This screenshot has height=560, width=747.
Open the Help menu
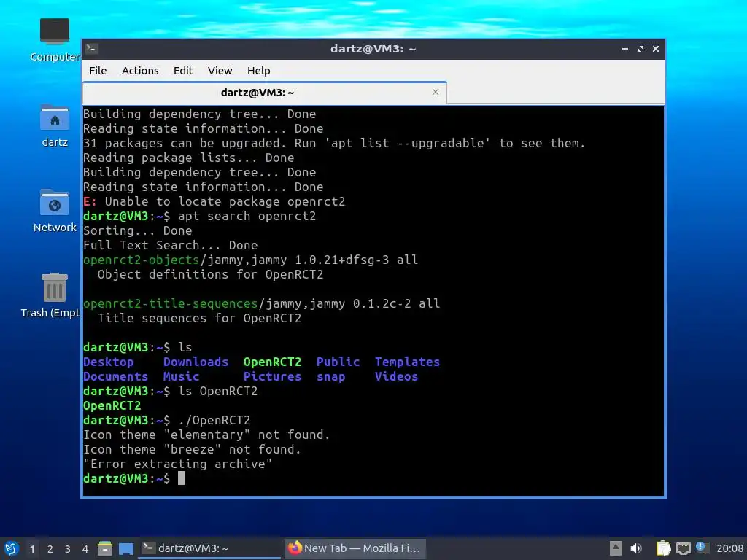click(x=259, y=71)
